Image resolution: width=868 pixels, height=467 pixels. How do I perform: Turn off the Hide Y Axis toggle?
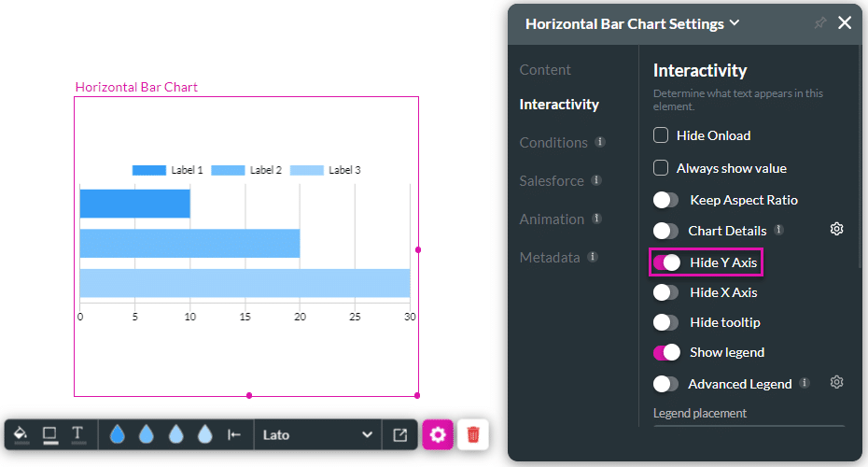tap(666, 262)
